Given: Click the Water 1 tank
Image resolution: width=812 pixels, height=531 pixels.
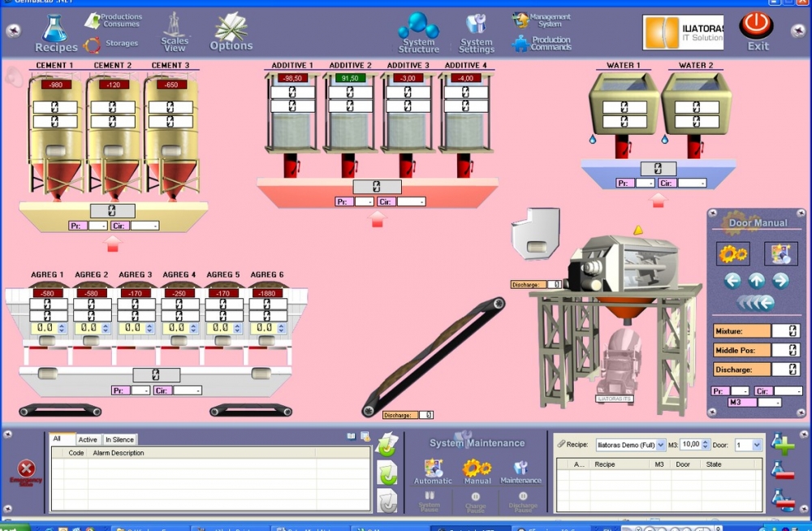Looking at the screenshot, I should pos(624,104).
